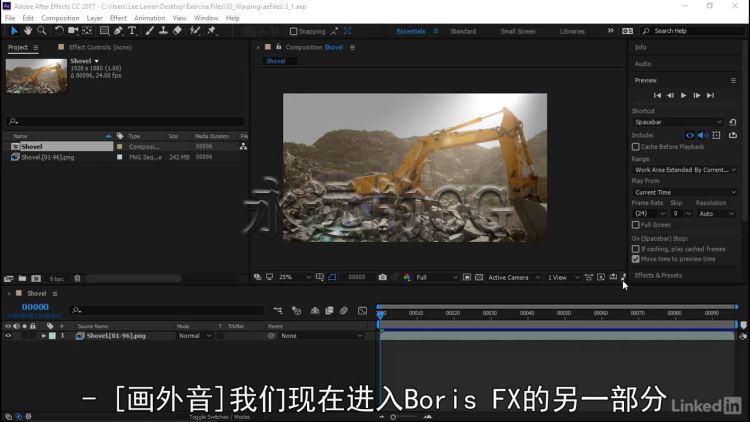Select the Zoom magnifier tool
The image size is (750, 422).
click(x=42, y=31)
